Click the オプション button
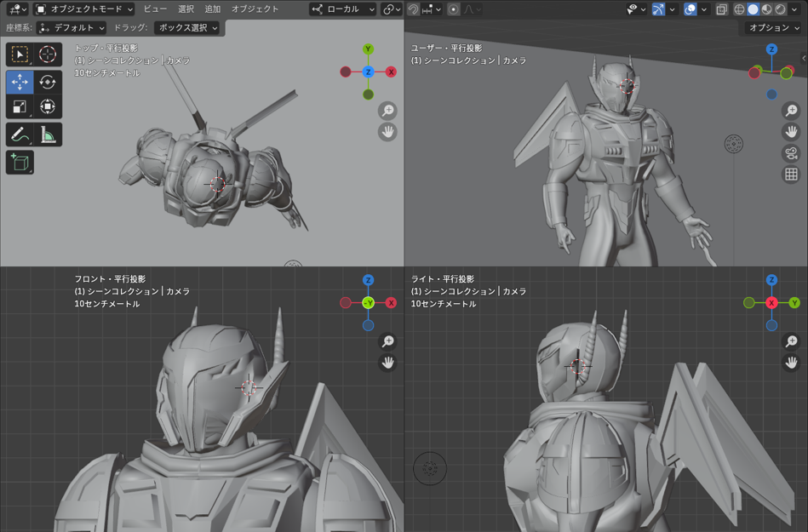 (773, 28)
